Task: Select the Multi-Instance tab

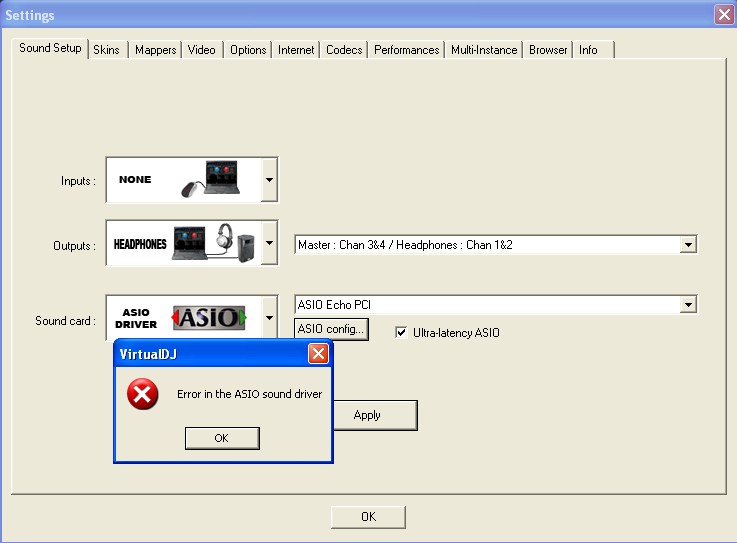Action: [x=484, y=50]
